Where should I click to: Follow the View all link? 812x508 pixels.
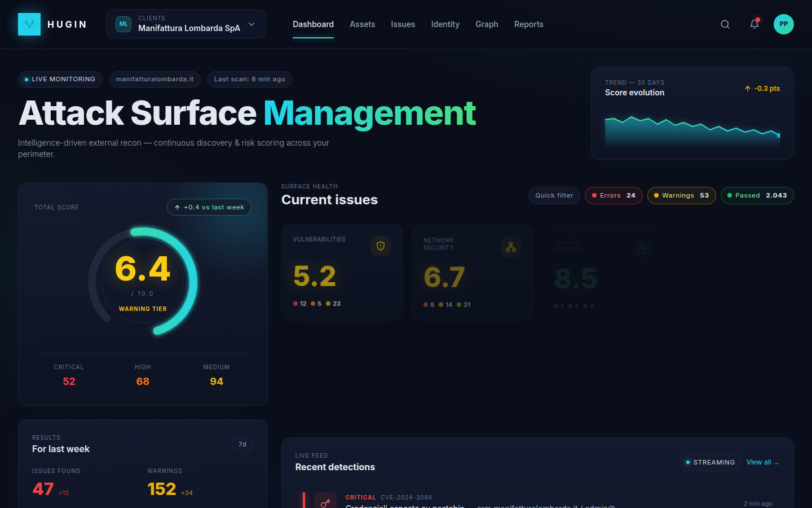[x=762, y=462]
